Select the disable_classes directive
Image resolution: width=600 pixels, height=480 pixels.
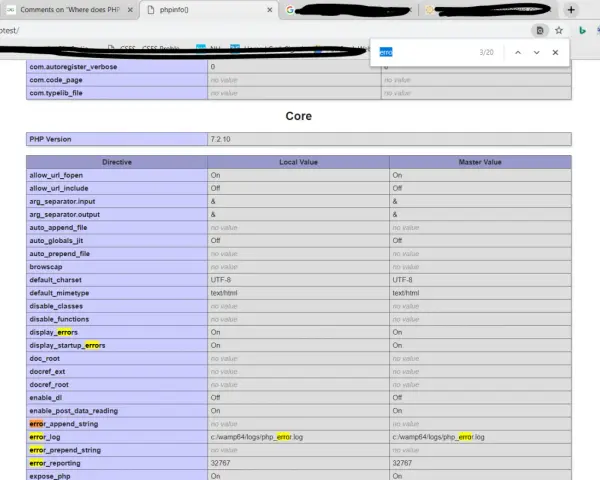pyautogui.click(x=56, y=306)
